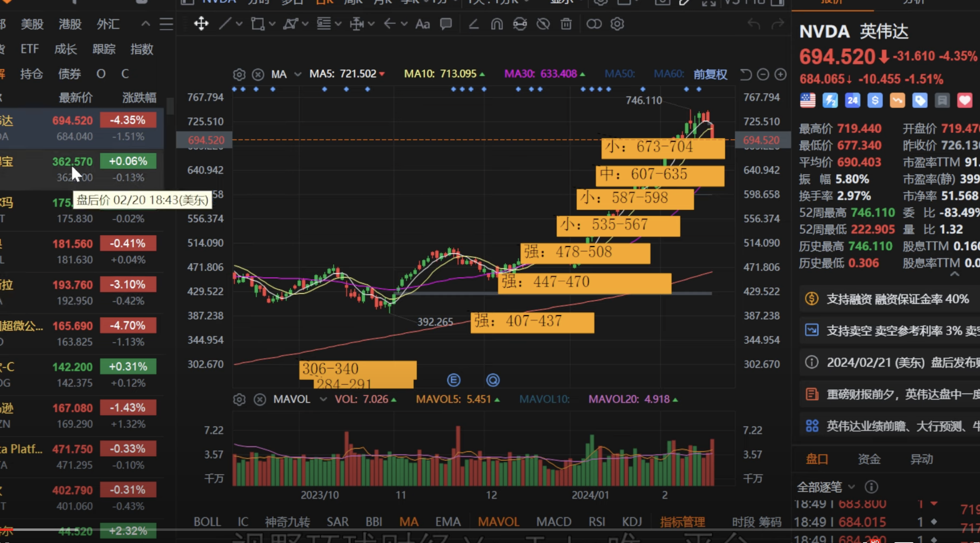Click 前复权 adjustment setting
Screen dimensions: 980x543
710,74
